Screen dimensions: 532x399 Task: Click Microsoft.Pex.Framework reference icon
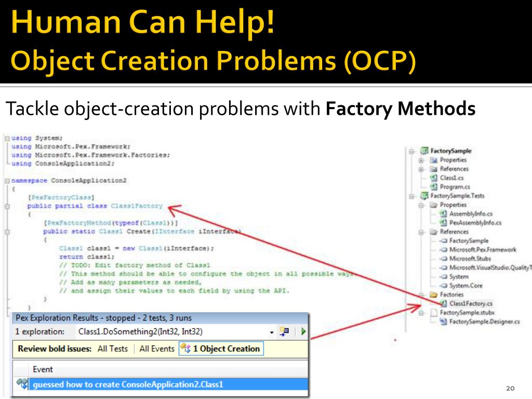(x=443, y=250)
